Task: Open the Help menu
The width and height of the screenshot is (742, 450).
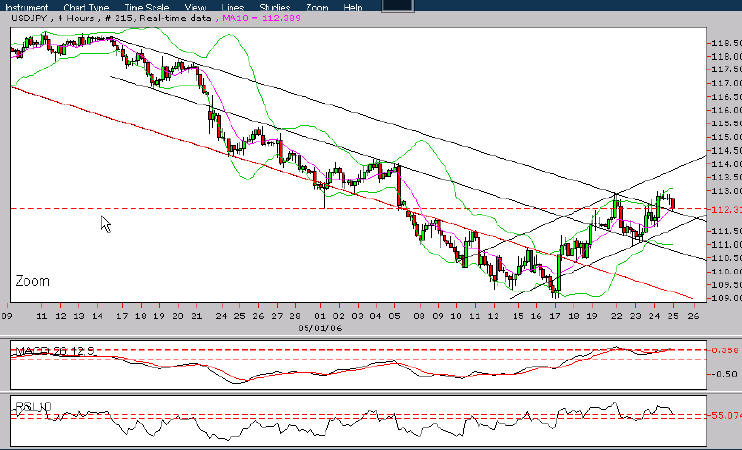Action: pos(353,7)
